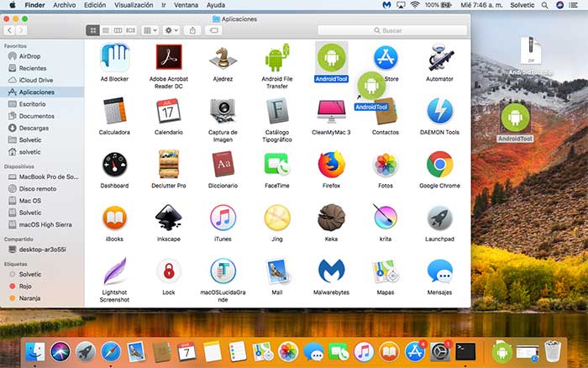This screenshot has height=368, width=588.
Task: Click the DAEMON Tools icon
Action: tap(439, 111)
